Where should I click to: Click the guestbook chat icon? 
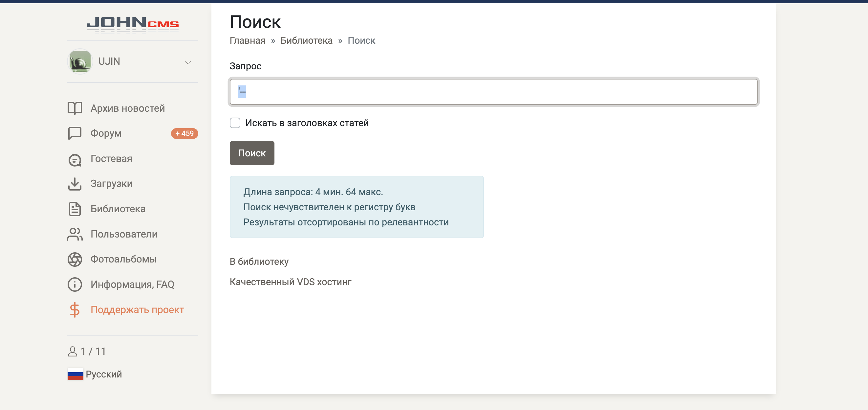(75, 159)
